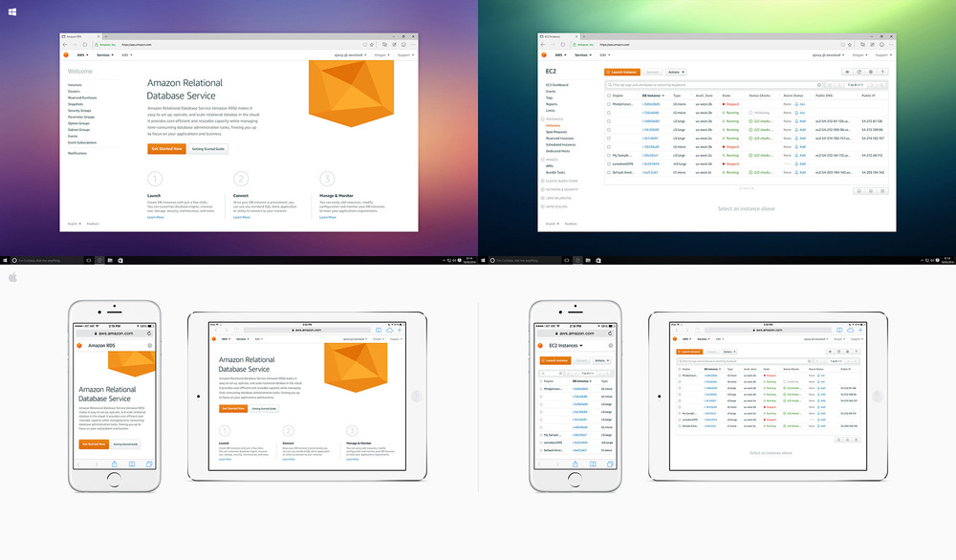The width and height of the screenshot is (956, 560).
Task: Tap the share icon on the RDS iPhone
Action: click(114, 463)
